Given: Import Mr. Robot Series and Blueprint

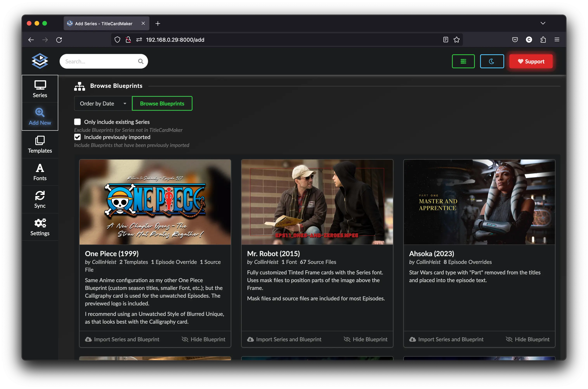Looking at the screenshot, I should [284, 339].
